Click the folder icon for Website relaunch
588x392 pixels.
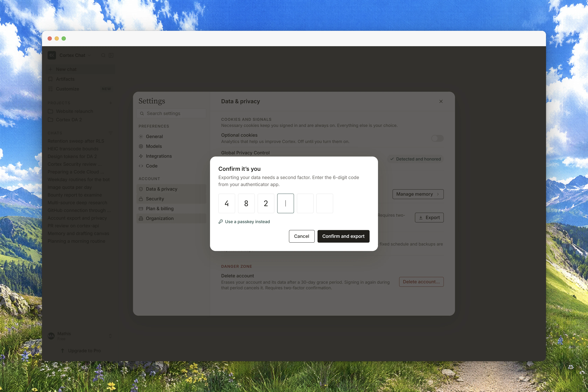[x=50, y=111]
